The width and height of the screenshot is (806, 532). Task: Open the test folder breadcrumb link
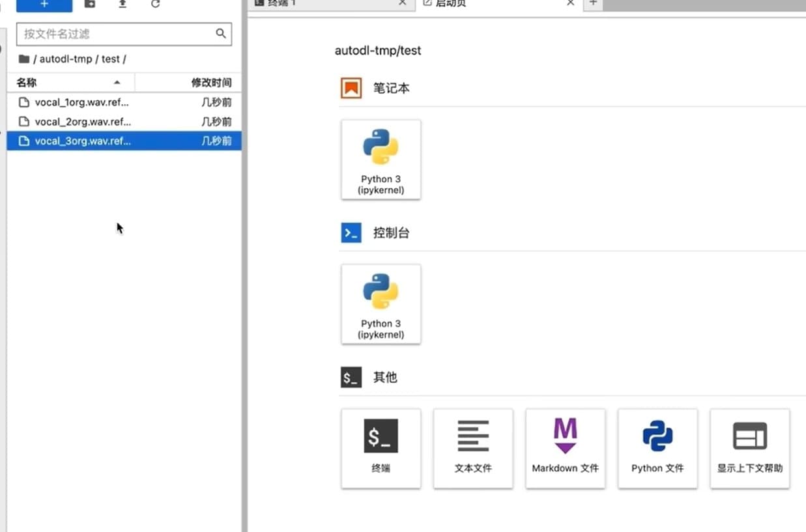(x=111, y=59)
